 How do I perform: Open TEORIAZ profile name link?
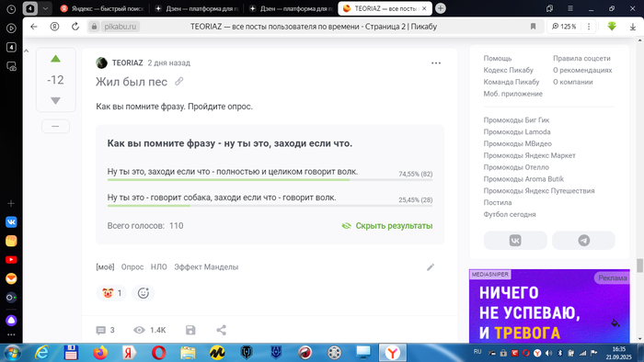click(127, 62)
